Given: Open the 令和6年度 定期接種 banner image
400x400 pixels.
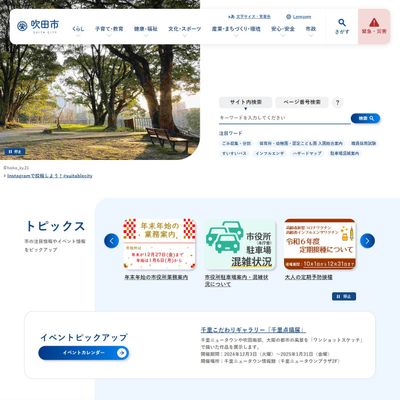Looking at the screenshot, I should pyautogui.click(x=320, y=244).
